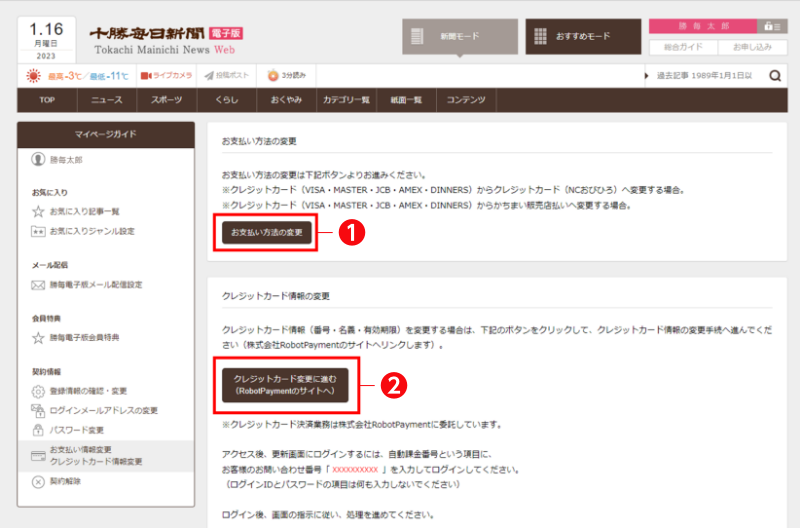This screenshot has height=528, width=800.
Task: Click the お支払い方法の変更 button
Action: 266,233
